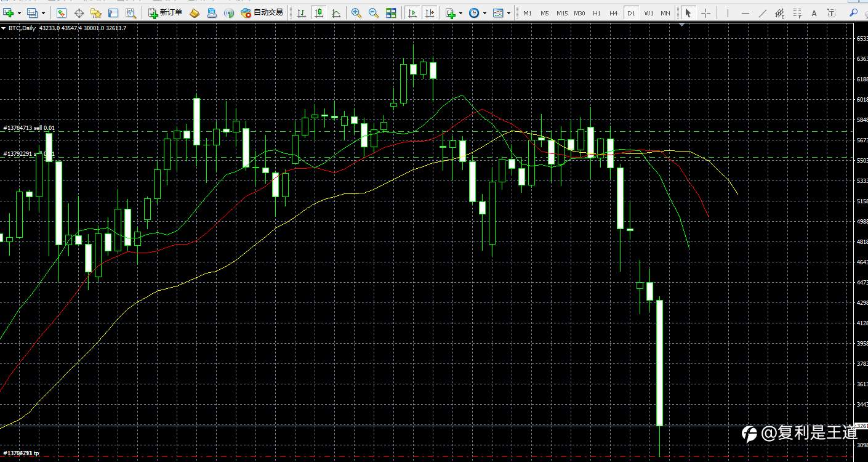
Task: Select the Text tool labeled A
Action: click(x=814, y=13)
